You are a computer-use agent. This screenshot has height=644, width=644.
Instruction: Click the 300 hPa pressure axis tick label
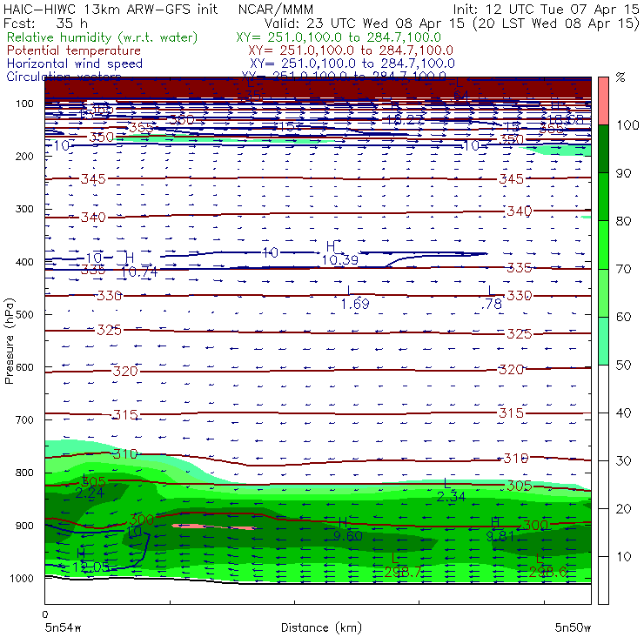24,209
